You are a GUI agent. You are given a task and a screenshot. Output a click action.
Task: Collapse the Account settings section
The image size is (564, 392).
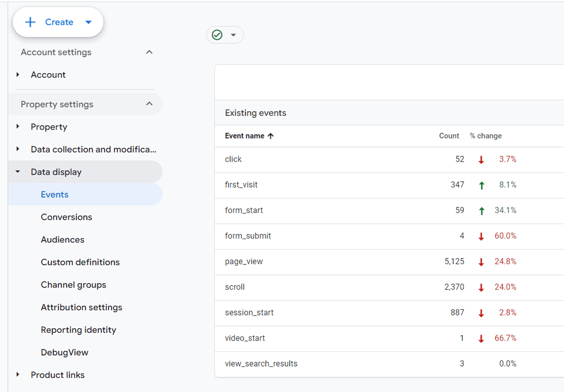149,52
